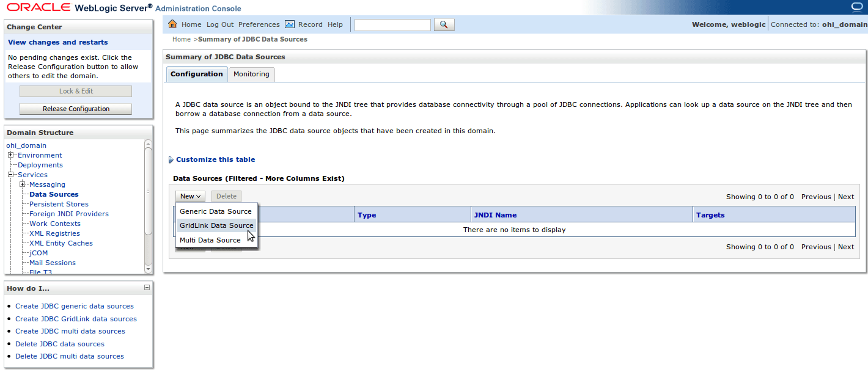Select Data Sources tree item
The image size is (868, 372).
click(54, 194)
